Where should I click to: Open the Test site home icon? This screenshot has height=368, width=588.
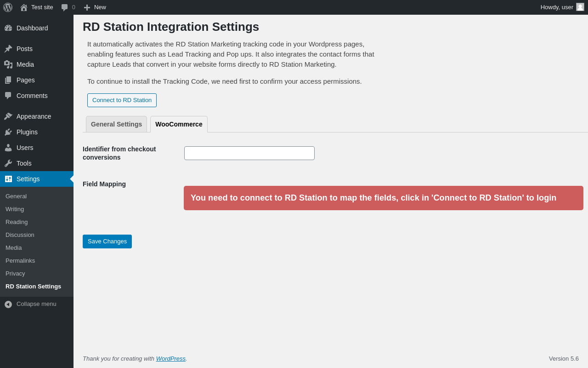pyautogui.click(x=24, y=7)
